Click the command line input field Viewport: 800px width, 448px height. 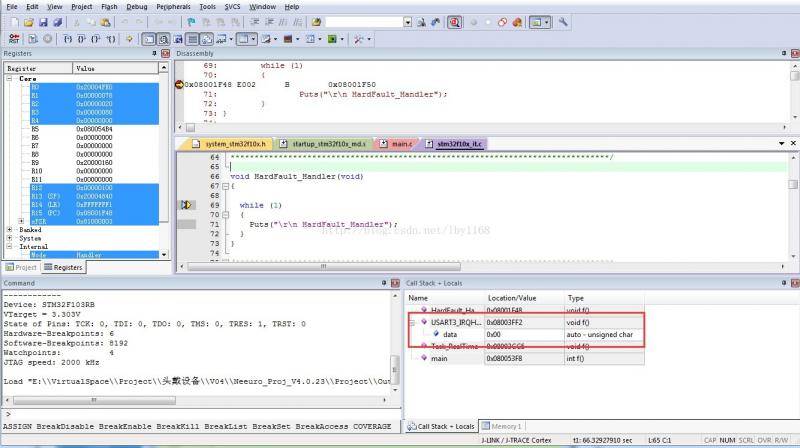(200, 414)
